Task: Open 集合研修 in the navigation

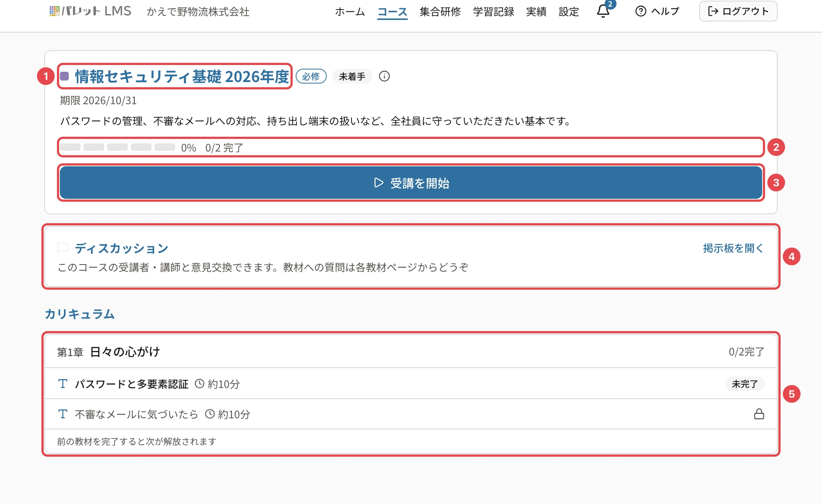Action: (440, 12)
